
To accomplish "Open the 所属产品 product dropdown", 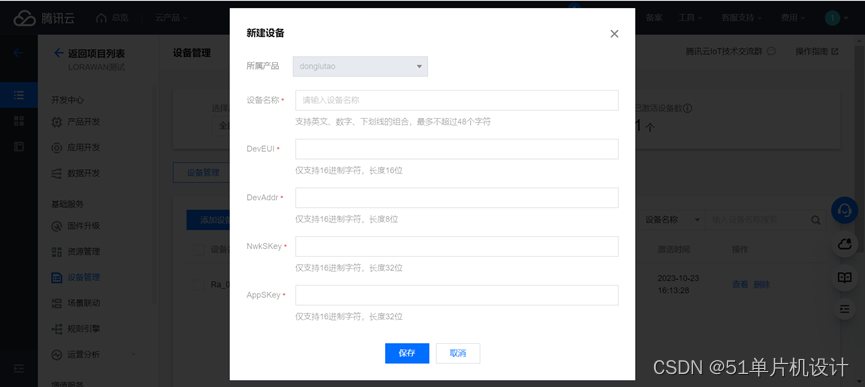I will pos(360,66).
